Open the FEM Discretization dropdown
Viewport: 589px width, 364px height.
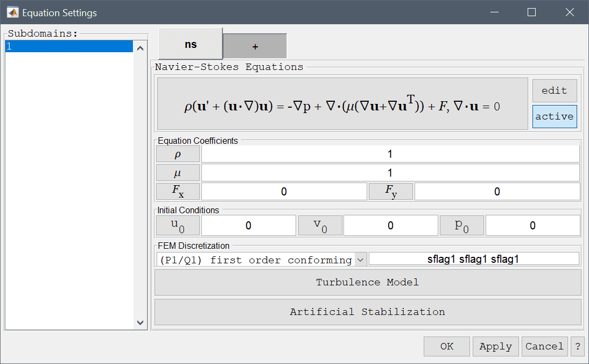click(x=262, y=260)
